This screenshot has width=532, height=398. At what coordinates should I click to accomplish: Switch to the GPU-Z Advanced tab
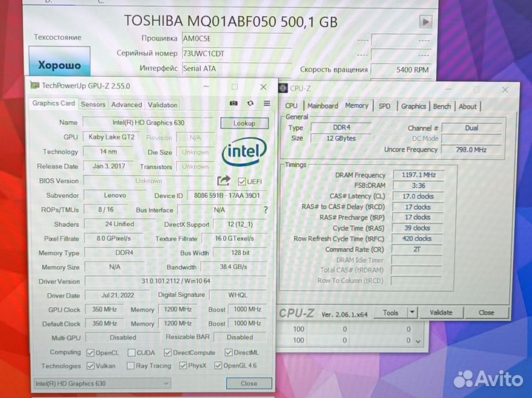point(126,105)
